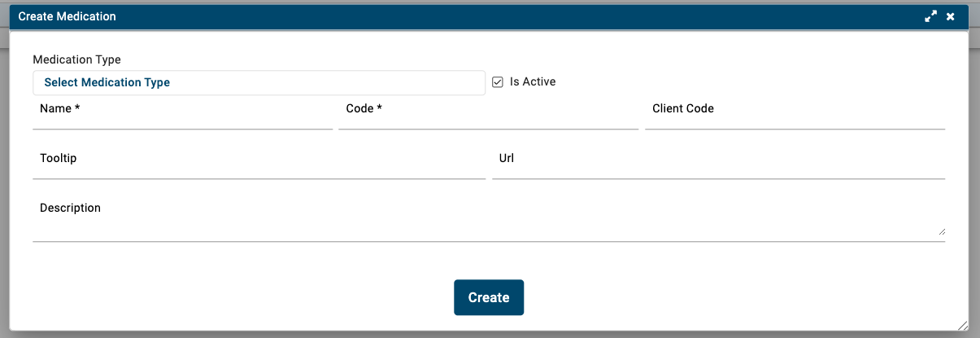The width and height of the screenshot is (980, 338).
Task: Click the 'Code *' required label
Action: [364, 108]
